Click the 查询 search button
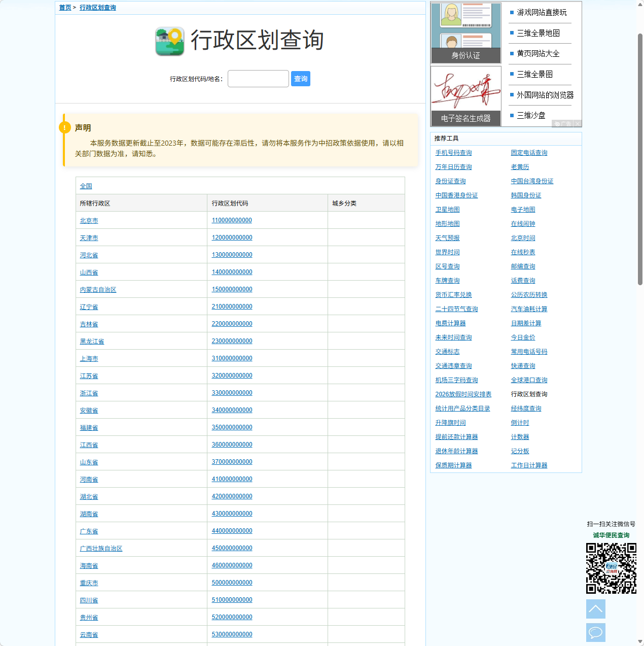 pyautogui.click(x=300, y=78)
